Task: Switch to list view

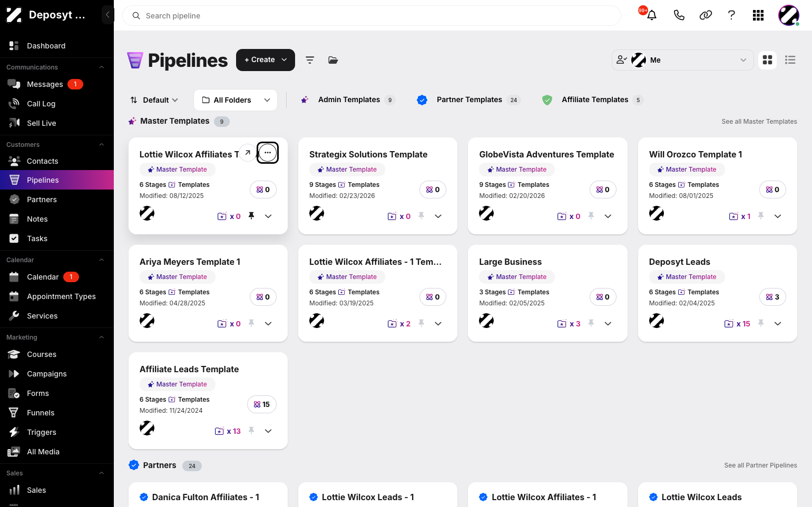Action: [790, 60]
